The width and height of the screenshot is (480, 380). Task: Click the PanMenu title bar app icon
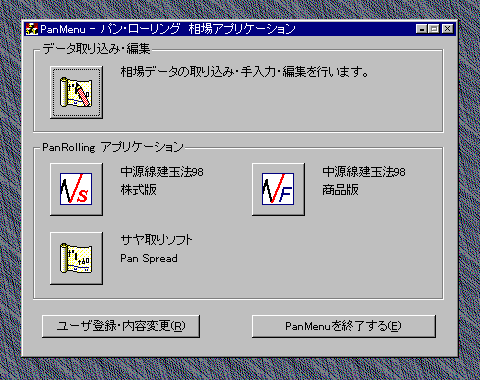pyautogui.click(x=32, y=29)
